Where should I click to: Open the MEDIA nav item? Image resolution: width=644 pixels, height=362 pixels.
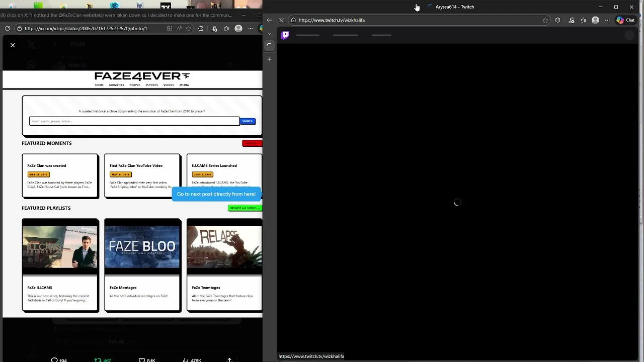click(184, 85)
